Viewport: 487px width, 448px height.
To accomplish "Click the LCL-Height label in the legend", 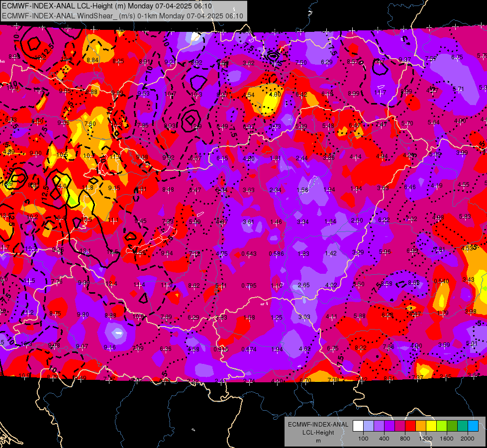I will coord(318,433).
